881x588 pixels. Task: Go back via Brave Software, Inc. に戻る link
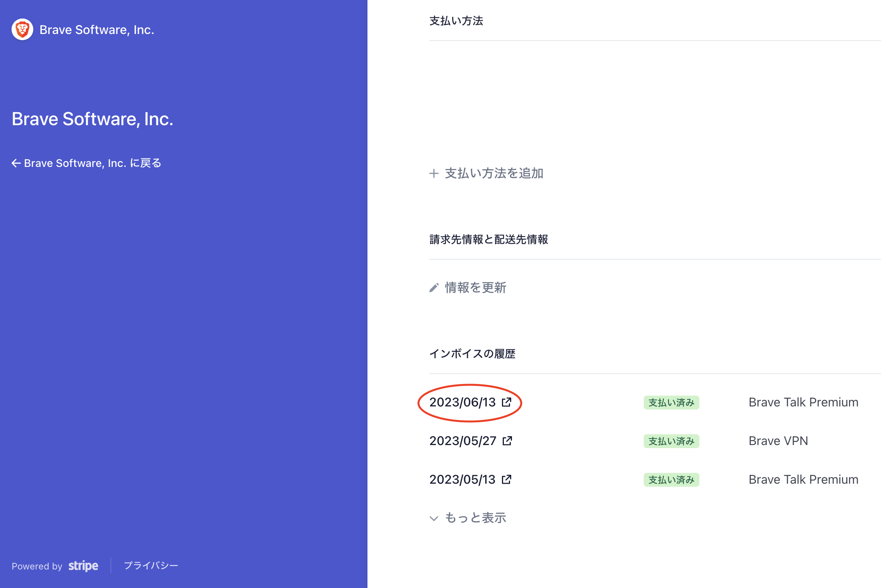pyautogui.click(x=87, y=163)
